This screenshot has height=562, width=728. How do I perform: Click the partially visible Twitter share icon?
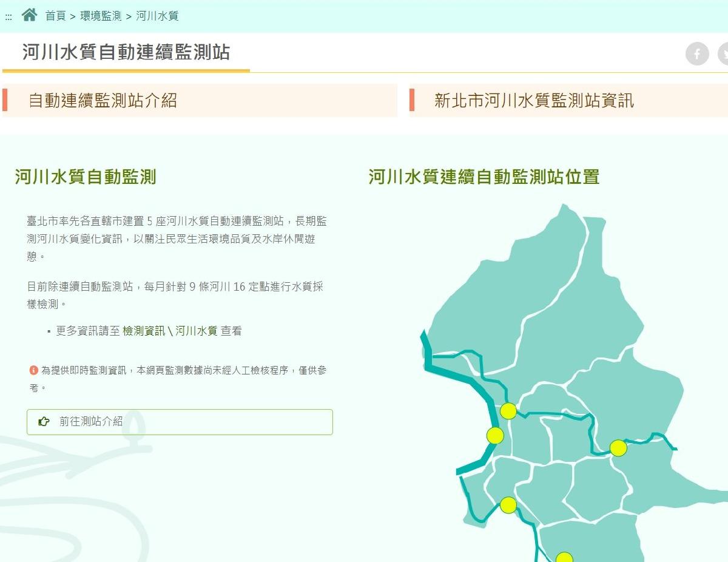tap(723, 54)
